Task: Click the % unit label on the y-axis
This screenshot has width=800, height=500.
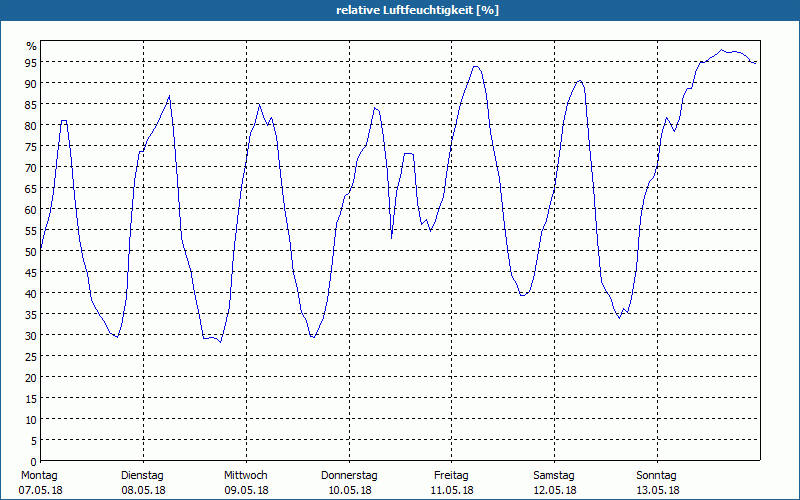Action: click(x=32, y=46)
